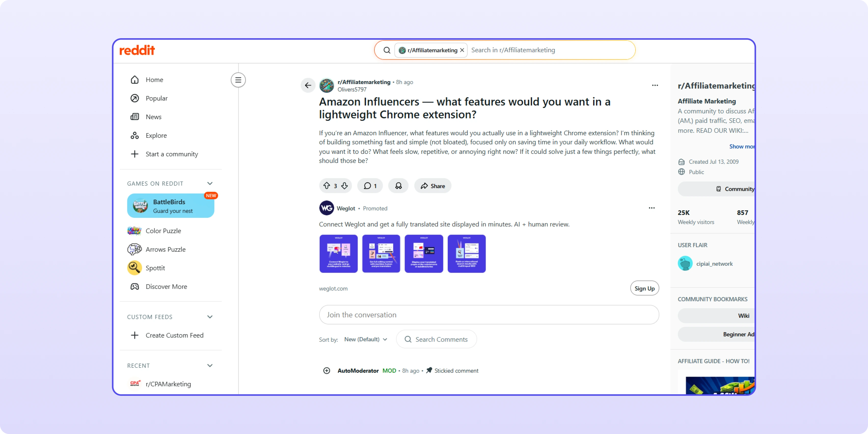
Task: Collapse the Games on Reddit section
Action: 210,183
